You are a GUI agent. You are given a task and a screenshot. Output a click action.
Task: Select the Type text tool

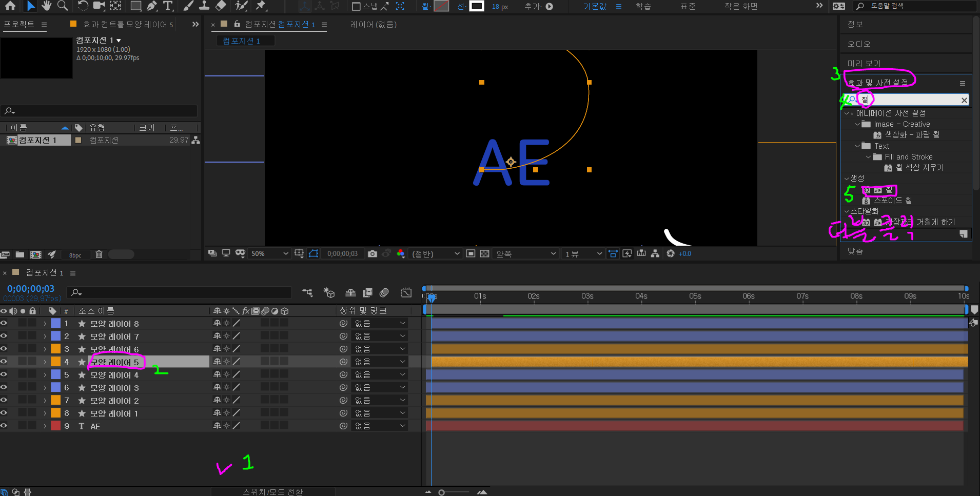tap(168, 6)
